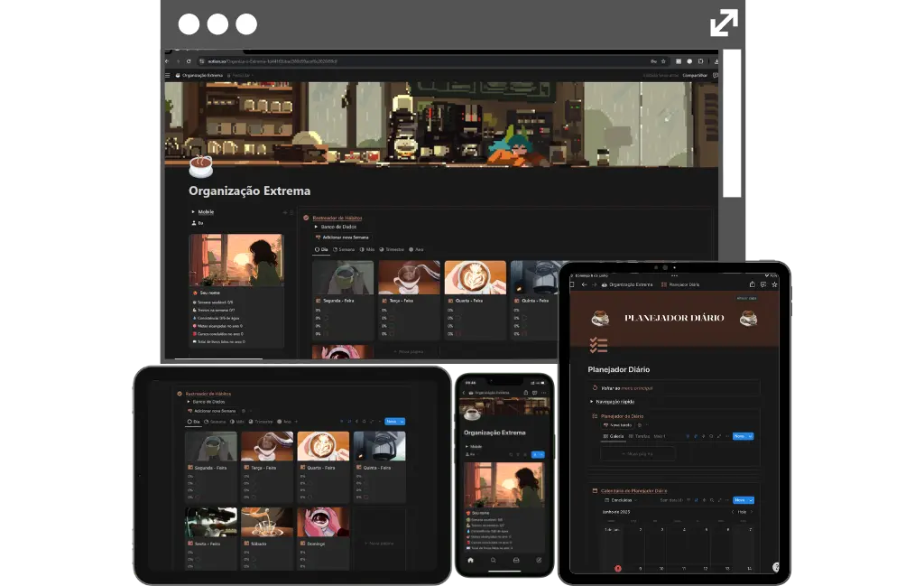Tap the Home icon on the phone

click(470, 560)
